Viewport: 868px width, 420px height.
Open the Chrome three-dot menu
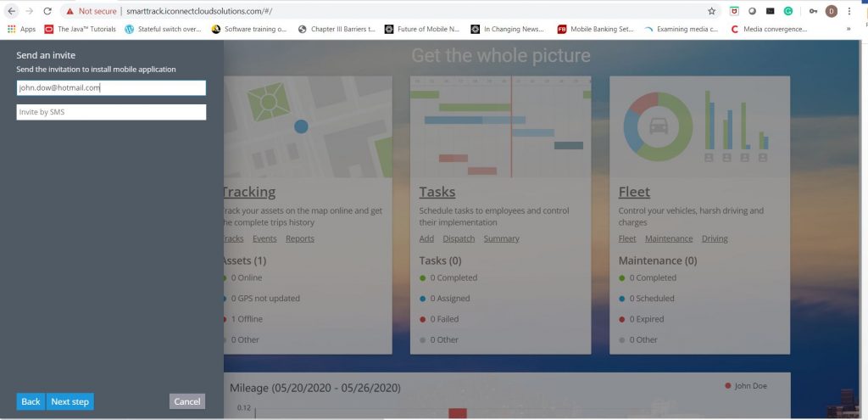pos(849,11)
